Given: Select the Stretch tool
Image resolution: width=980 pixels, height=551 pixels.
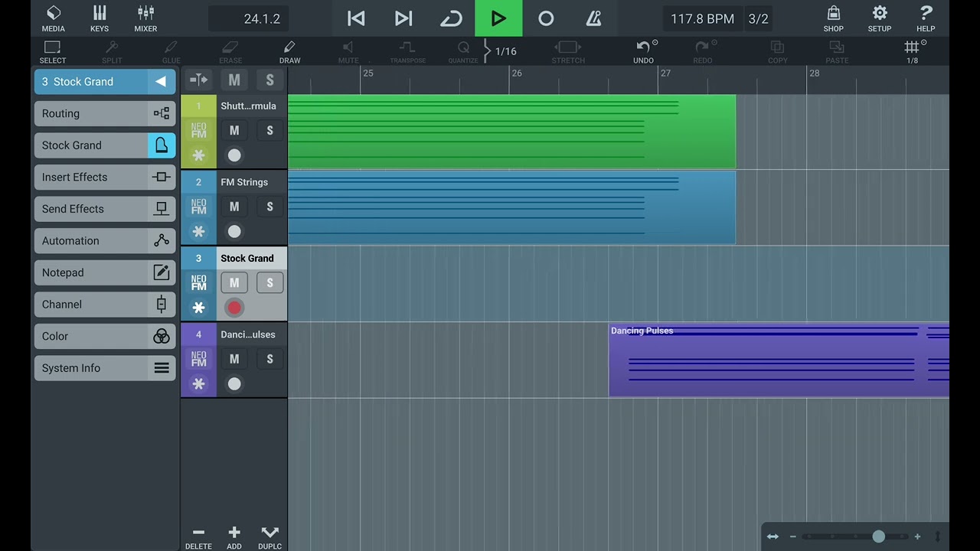Looking at the screenshot, I should pos(568,52).
